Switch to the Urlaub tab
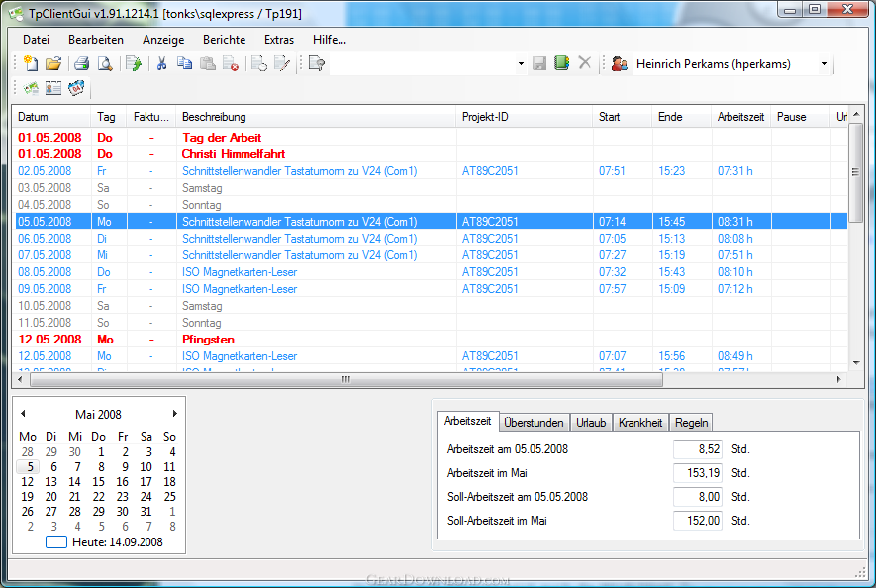Image resolution: width=876 pixels, height=588 pixels. 591,423
